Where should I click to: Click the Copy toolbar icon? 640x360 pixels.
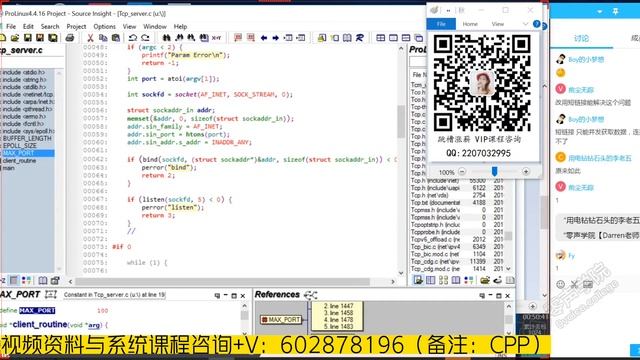(103, 38)
